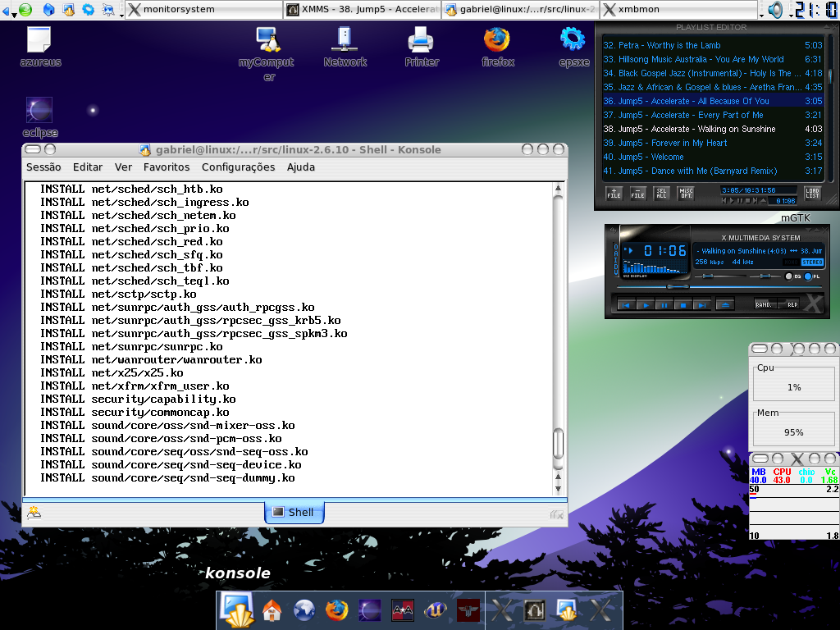Open the Configurações menu in Konsole
This screenshot has width=840, height=630.
tap(238, 167)
